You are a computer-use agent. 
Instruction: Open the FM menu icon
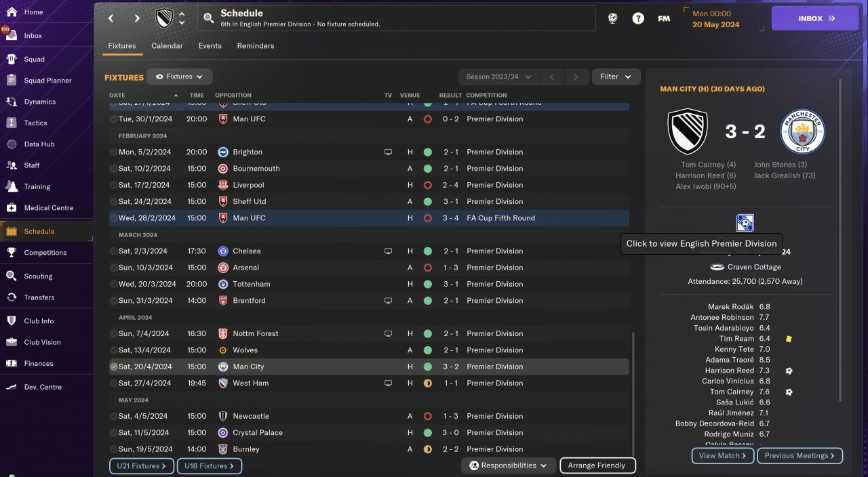pyautogui.click(x=664, y=18)
